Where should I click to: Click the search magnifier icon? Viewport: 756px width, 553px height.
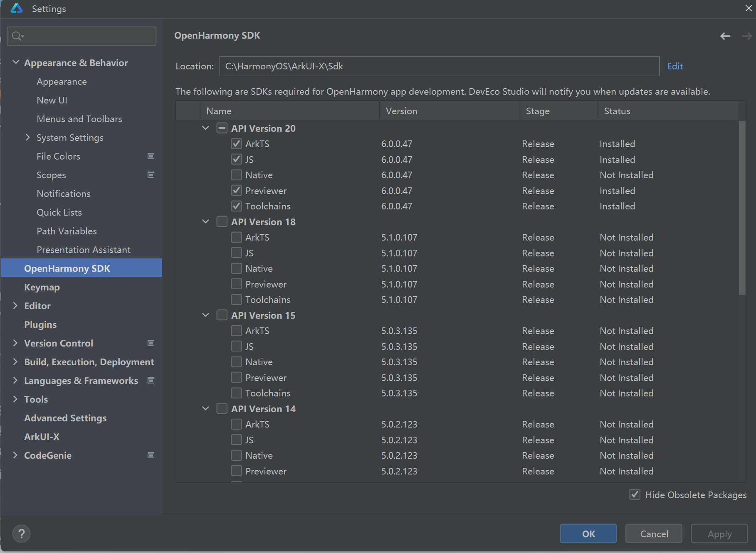tap(17, 36)
